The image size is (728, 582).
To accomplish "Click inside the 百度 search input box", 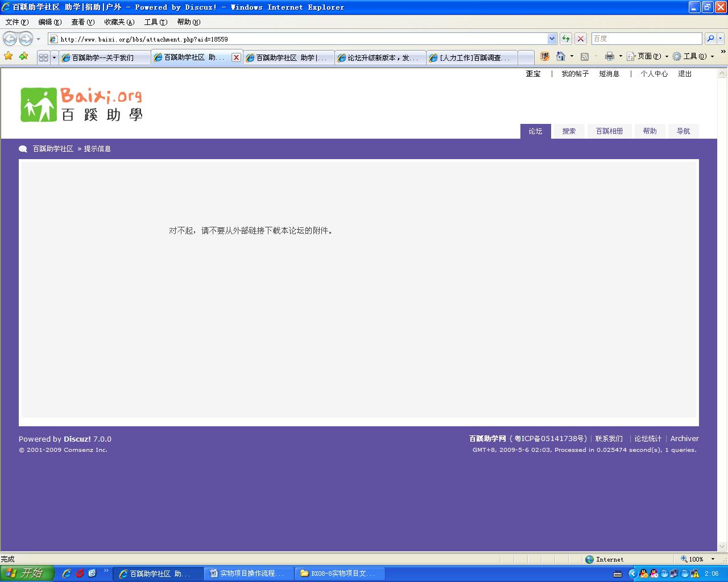I will click(646, 39).
